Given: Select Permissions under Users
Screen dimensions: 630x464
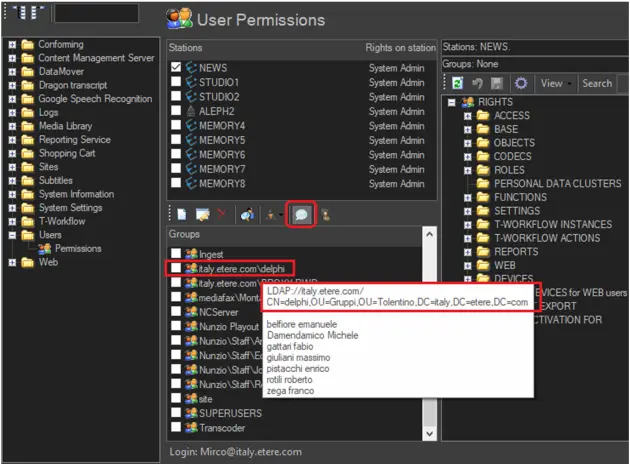Looking at the screenshot, I should tap(77, 248).
